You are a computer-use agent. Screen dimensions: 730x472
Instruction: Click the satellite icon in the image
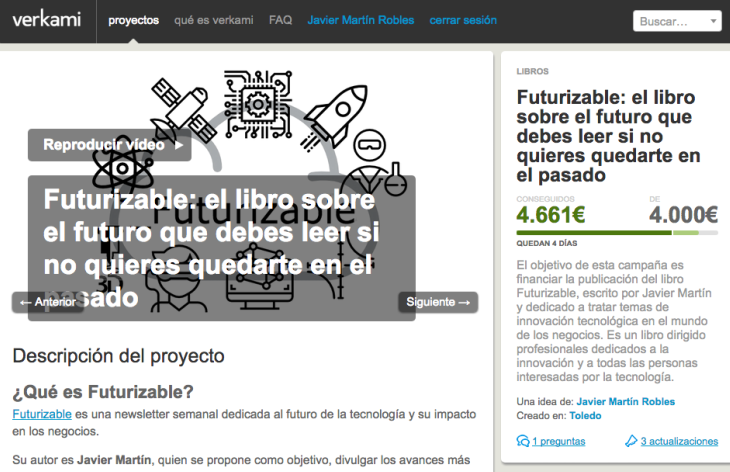(182, 110)
